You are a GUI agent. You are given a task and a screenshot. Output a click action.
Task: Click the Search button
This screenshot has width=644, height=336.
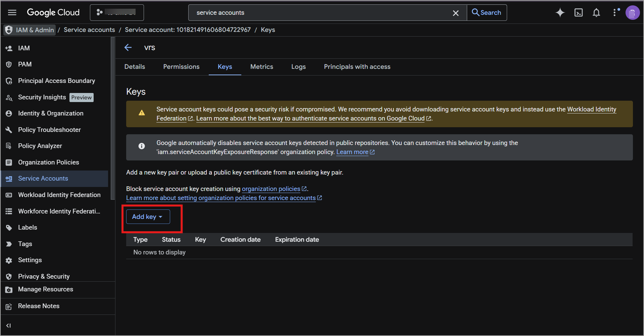click(x=487, y=13)
